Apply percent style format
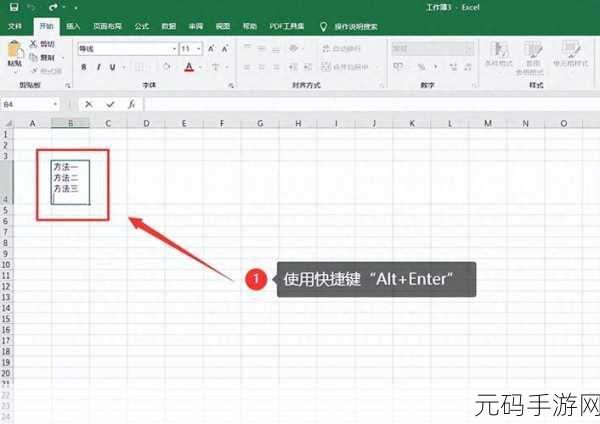This screenshot has width=600, height=424. point(422,67)
